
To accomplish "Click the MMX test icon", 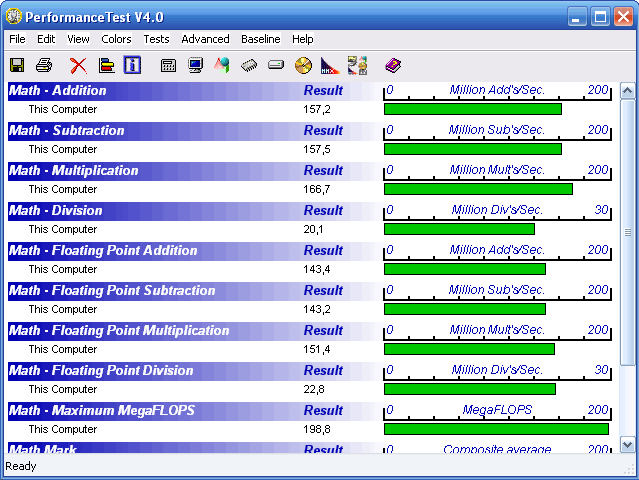I will pos(330,65).
